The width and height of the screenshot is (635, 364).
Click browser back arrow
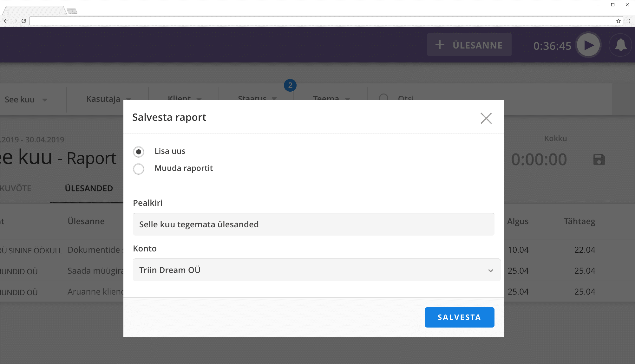click(x=6, y=21)
